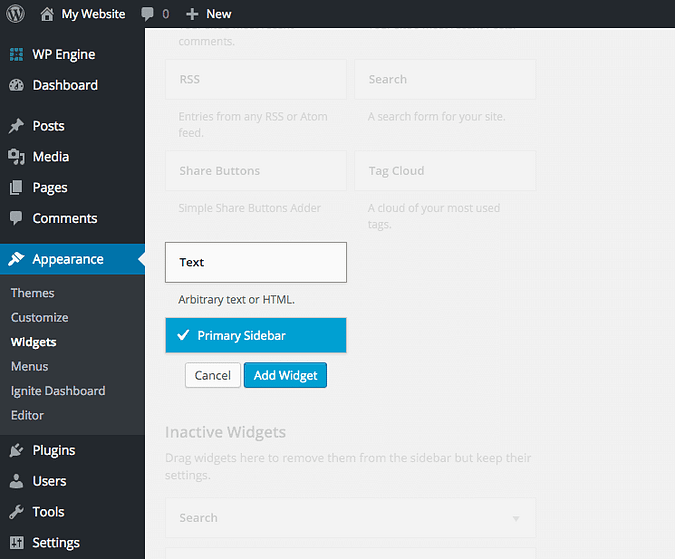Open Ignite Dashboard submenu link
675x559 pixels.
[58, 391]
